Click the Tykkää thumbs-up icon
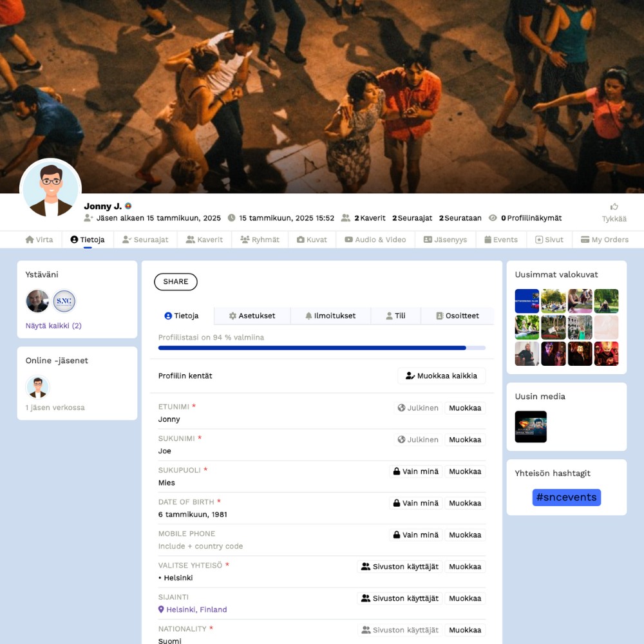Viewport: 644px width, 644px height. 614,206
